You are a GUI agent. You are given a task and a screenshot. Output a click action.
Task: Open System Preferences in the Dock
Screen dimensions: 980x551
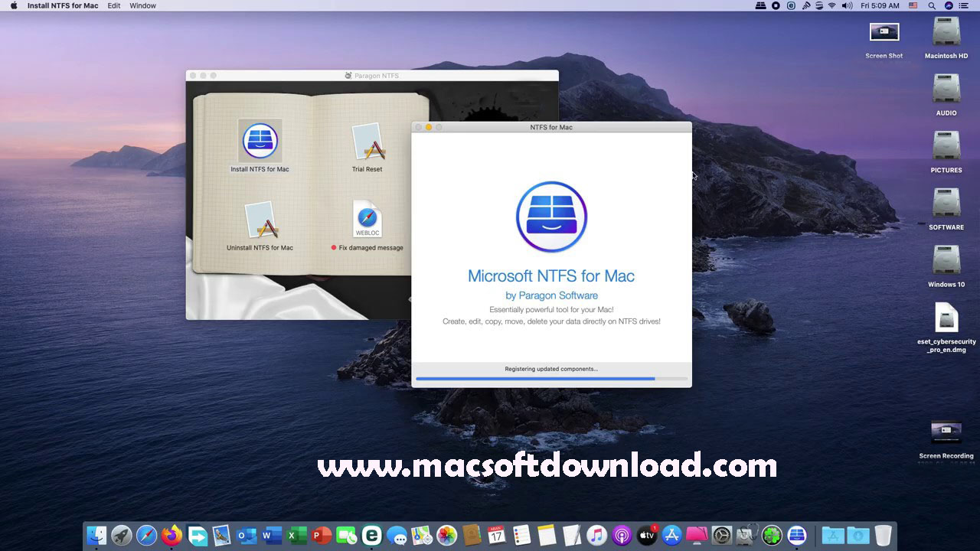tap(721, 535)
